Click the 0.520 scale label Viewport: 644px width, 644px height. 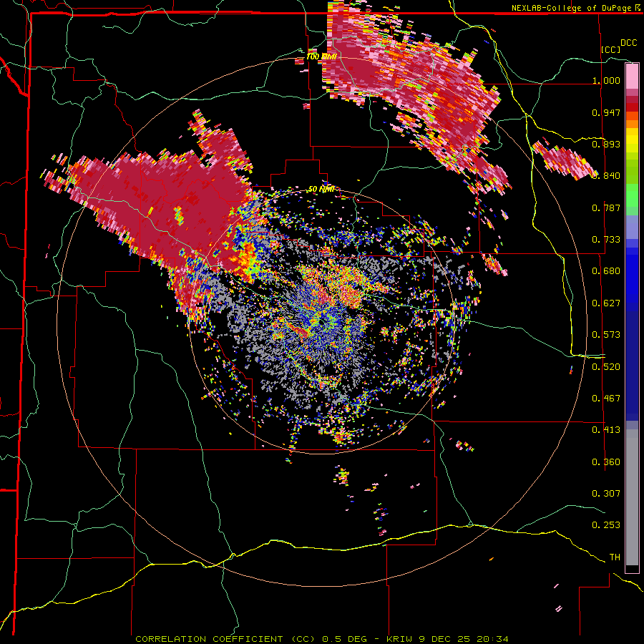(606, 367)
